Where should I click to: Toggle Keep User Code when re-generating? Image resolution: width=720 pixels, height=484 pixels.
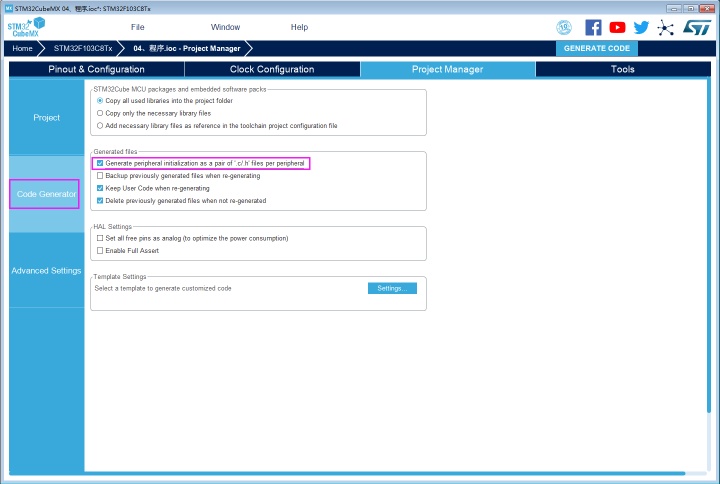click(100, 188)
